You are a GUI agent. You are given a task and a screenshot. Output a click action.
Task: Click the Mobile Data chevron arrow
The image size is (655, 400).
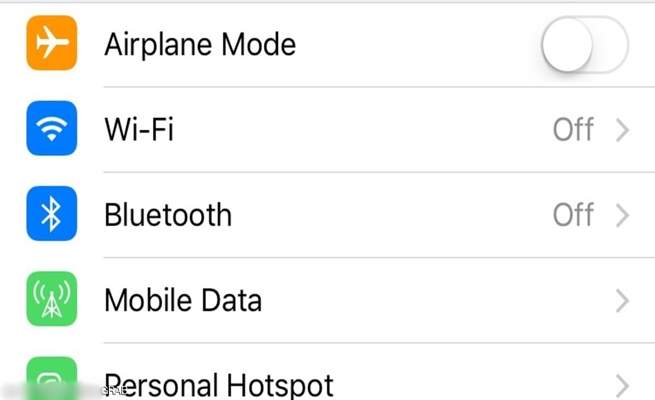coord(622,300)
